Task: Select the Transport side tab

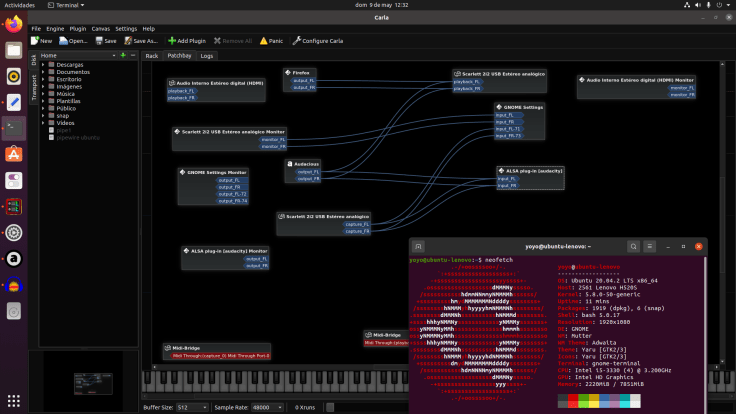Action: click(33, 87)
